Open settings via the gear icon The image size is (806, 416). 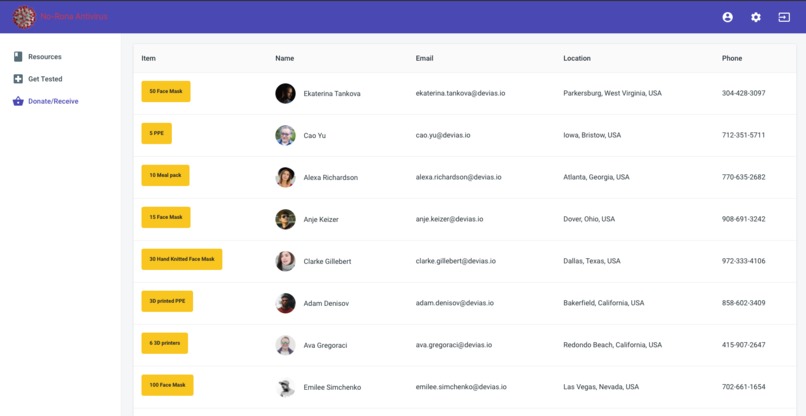click(756, 17)
